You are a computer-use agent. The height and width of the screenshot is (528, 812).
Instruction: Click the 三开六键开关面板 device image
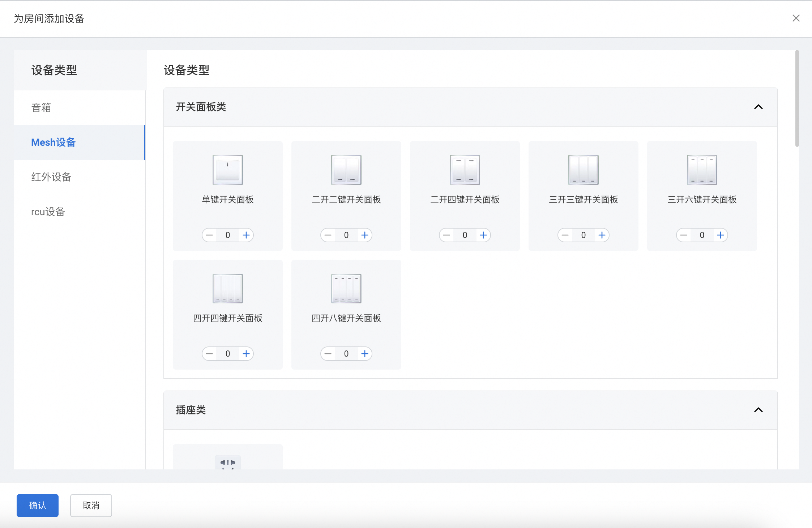702,170
